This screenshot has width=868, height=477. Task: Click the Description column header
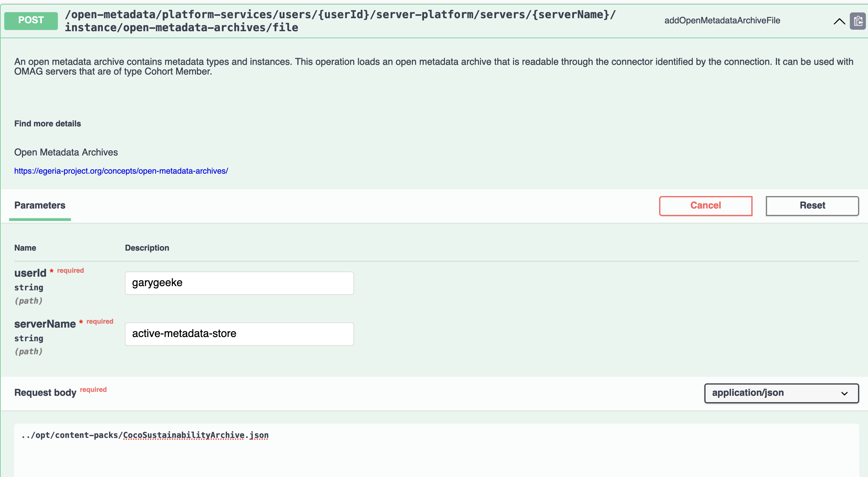[x=147, y=248]
